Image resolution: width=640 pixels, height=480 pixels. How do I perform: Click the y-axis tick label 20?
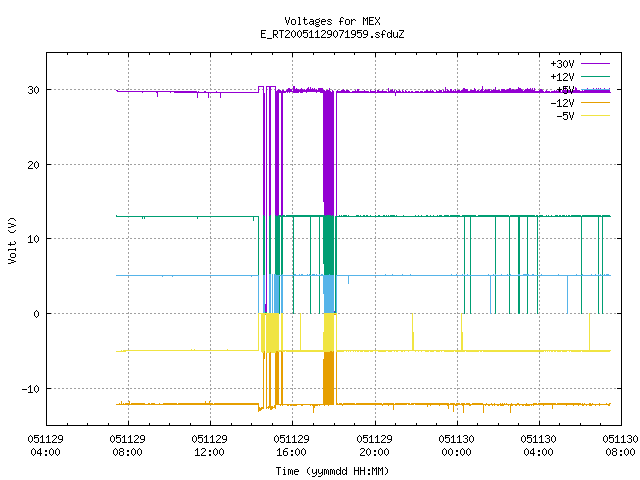coord(33,165)
